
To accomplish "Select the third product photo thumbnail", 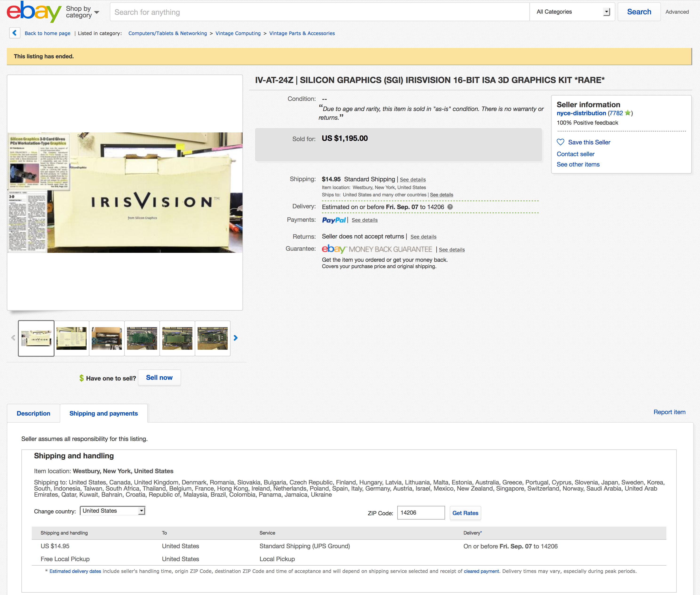I will click(107, 338).
